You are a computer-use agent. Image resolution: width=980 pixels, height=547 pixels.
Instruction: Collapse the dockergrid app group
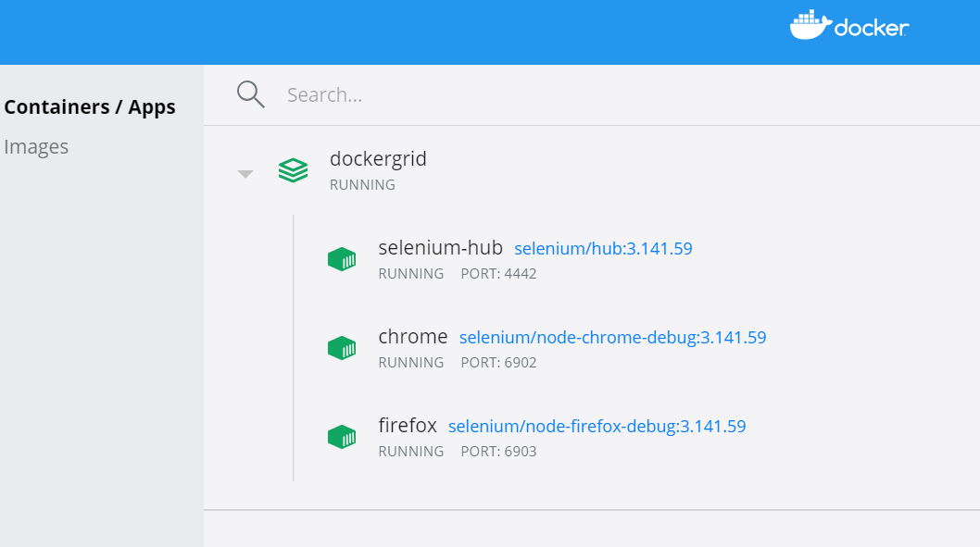245,173
